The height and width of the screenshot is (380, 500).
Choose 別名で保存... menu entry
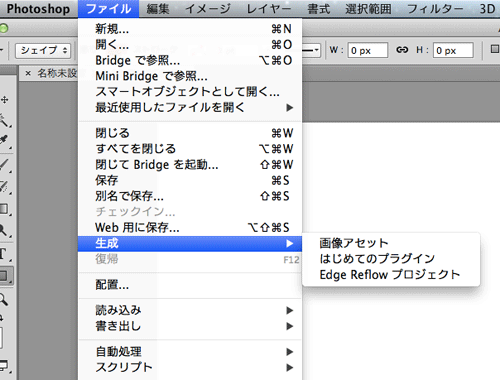190,196
